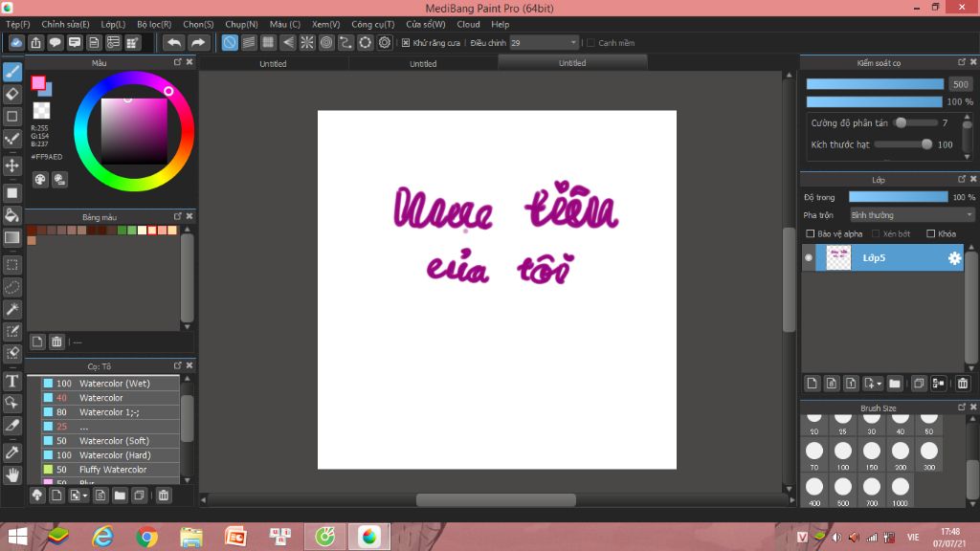Enable the Crisscross snap grid
Screen dimensions: 980x551
[268, 42]
